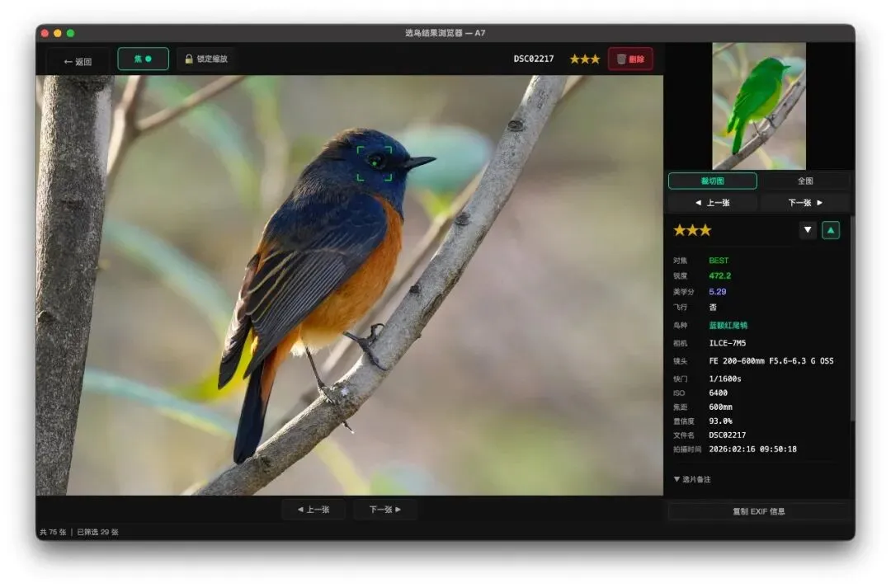Click the three gold stars in the info panel
Screen dimensions: 891x588
pyautogui.click(x=692, y=230)
